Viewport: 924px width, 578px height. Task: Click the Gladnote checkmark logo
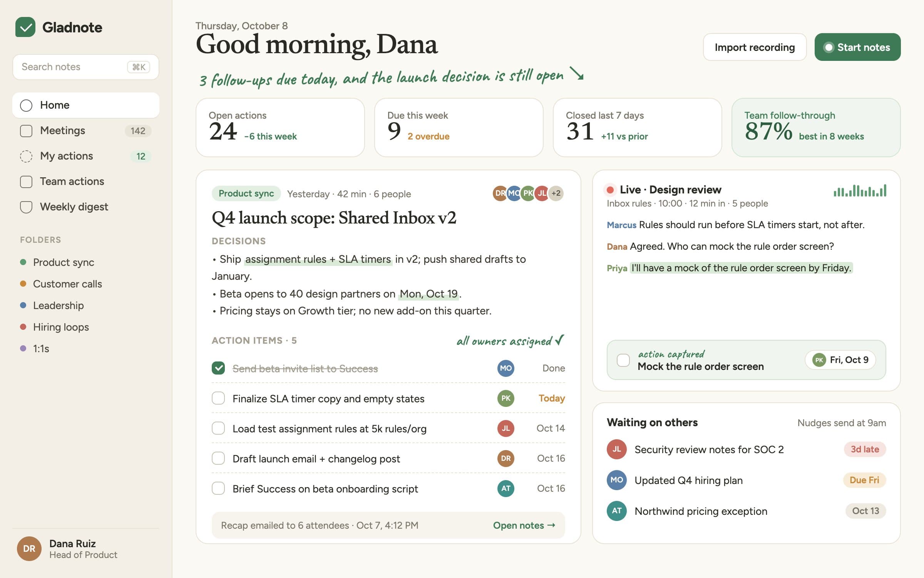pyautogui.click(x=25, y=27)
